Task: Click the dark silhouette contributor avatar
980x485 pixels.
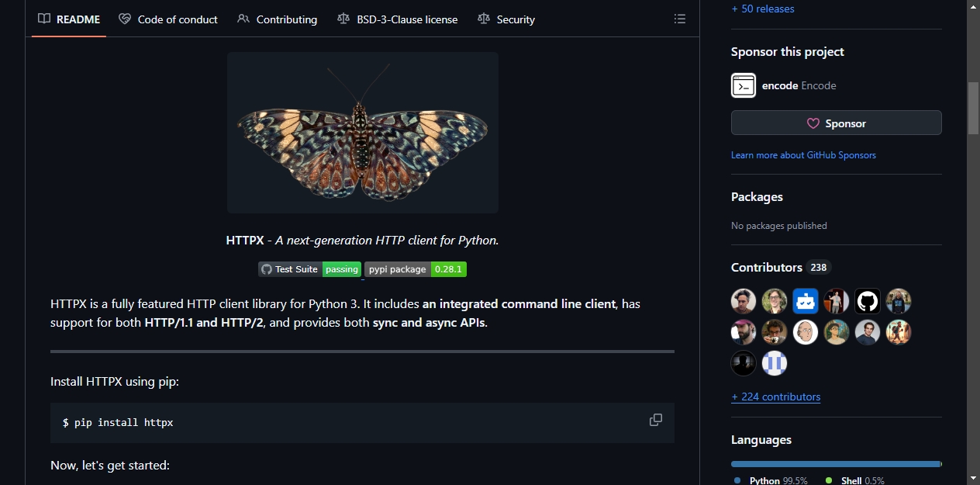Action: click(x=744, y=363)
